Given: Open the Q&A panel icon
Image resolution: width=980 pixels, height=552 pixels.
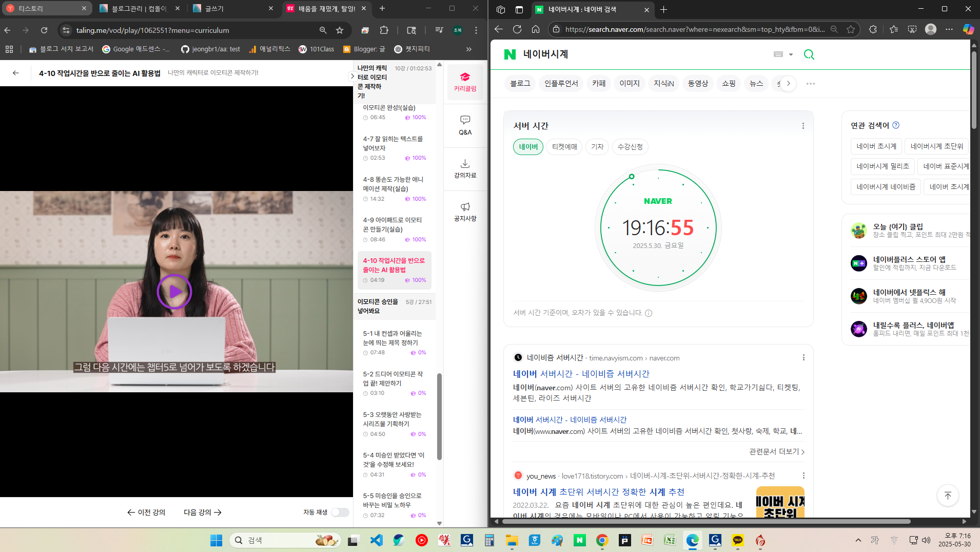Looking at the screenshot, I should click(465, 125).
